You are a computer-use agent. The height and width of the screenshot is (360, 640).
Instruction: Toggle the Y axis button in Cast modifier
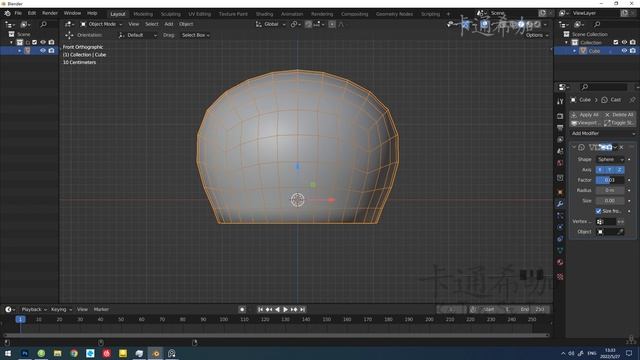(610, 170)
